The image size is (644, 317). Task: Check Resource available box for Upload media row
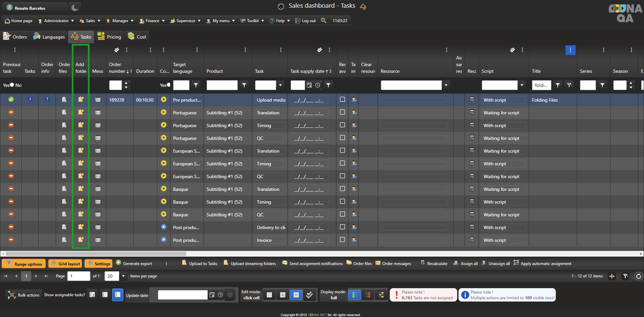tap(343, 100)
